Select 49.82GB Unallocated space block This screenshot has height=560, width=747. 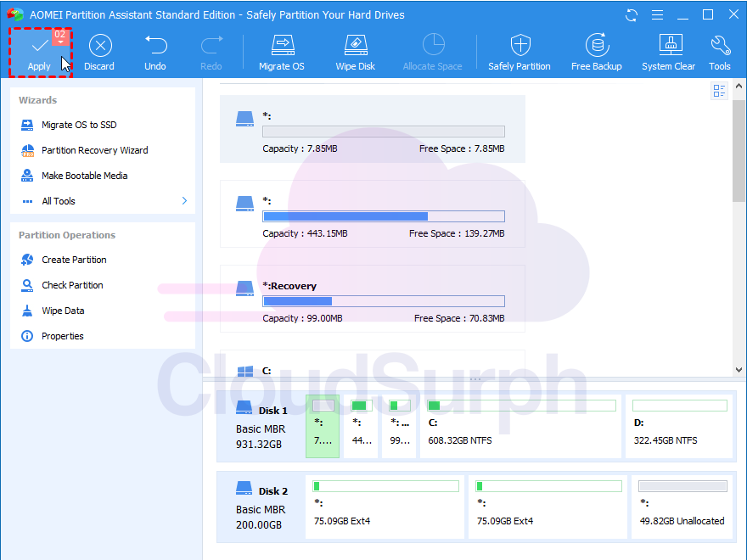point(682,507)
